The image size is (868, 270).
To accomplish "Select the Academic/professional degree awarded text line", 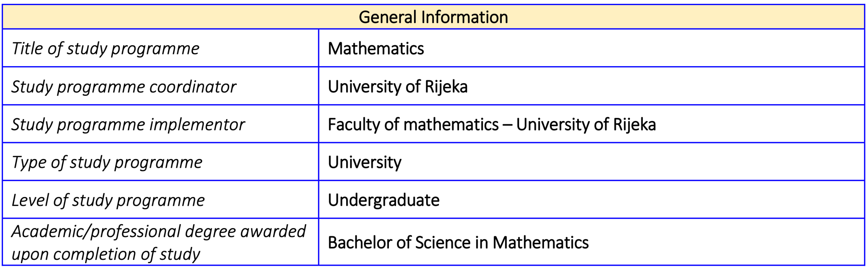I will [158, 232].
